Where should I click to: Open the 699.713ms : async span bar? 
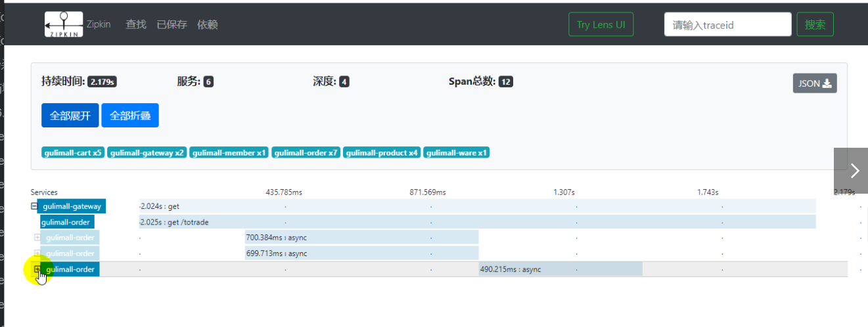pos(362,253)
